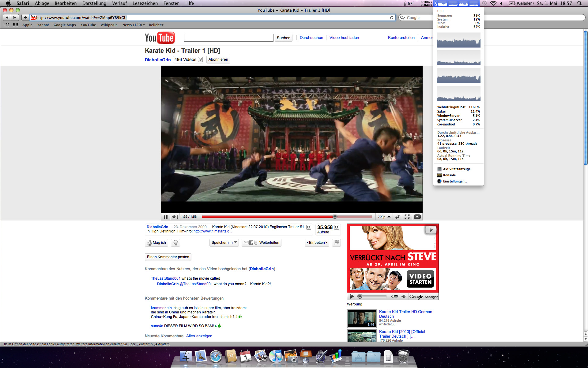The width and height of the screenshot is (588, 368).
Task: Add bookmark with the plus button
Action: (x=25, y=17)
